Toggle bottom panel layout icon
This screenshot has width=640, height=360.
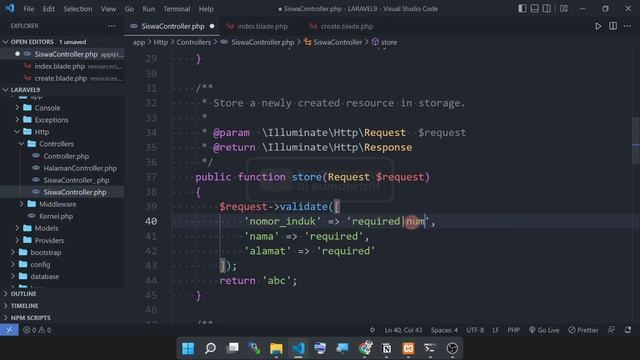point(534,9)
